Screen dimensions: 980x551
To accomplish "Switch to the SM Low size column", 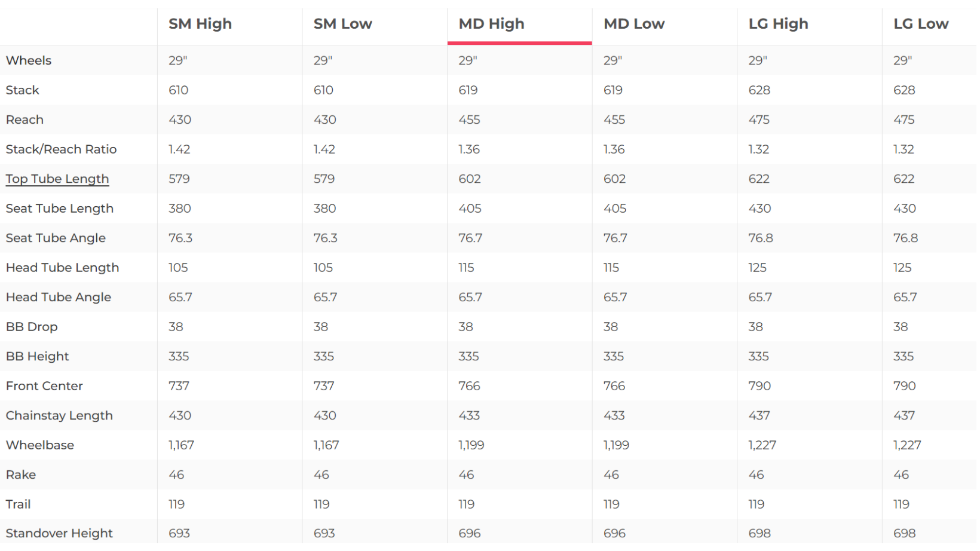I will click(x=342, y=24).
